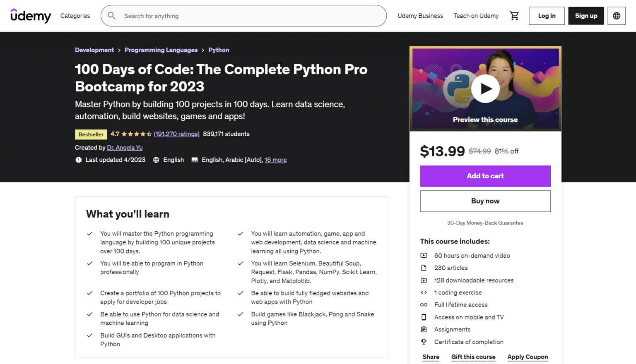This screenshot has width=636, height=364.
Task: Click the shopping cart icon
Action: click(x=514, y=15)
